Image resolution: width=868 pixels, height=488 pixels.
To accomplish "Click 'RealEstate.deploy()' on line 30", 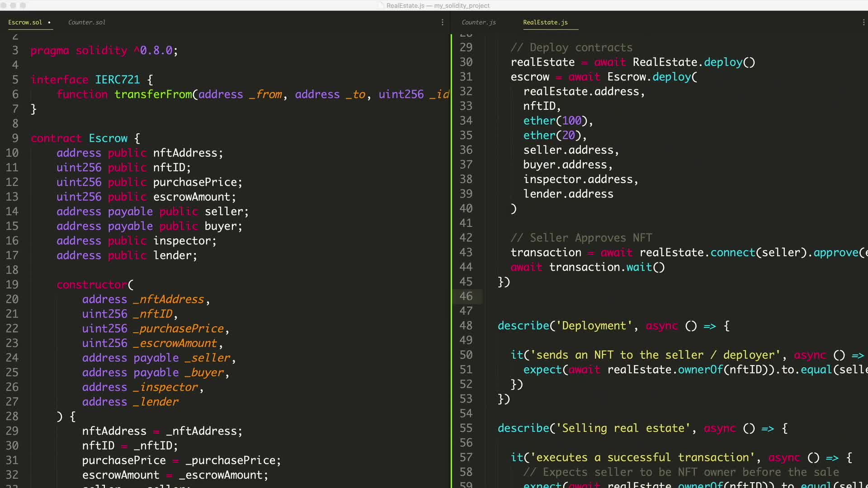I will pos(694,62).
